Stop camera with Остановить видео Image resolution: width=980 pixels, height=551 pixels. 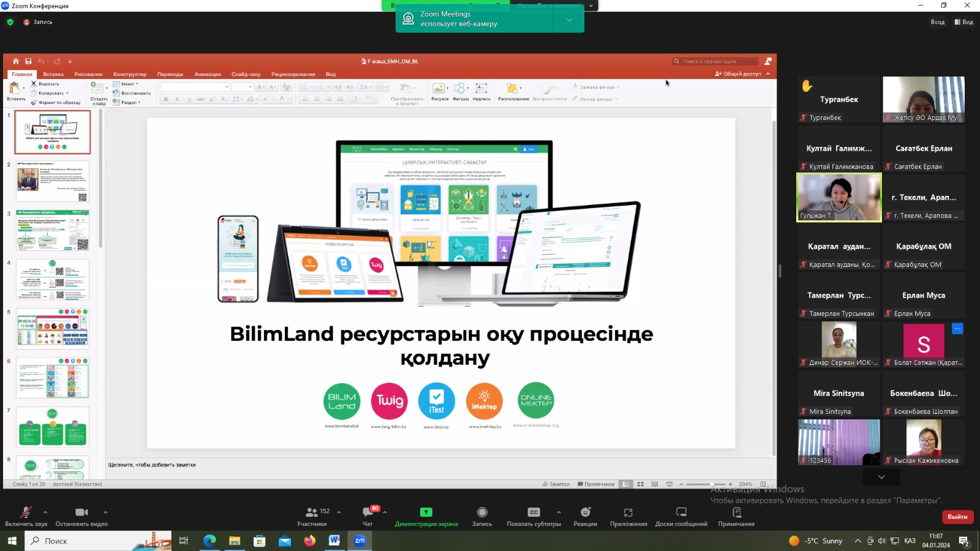click(x=81, y=516)
